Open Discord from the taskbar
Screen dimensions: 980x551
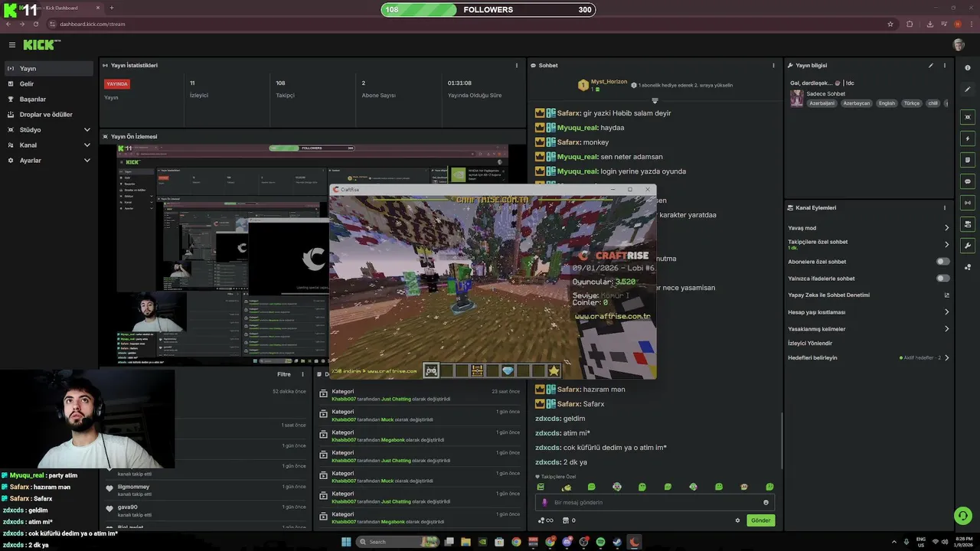pos(567,542)
